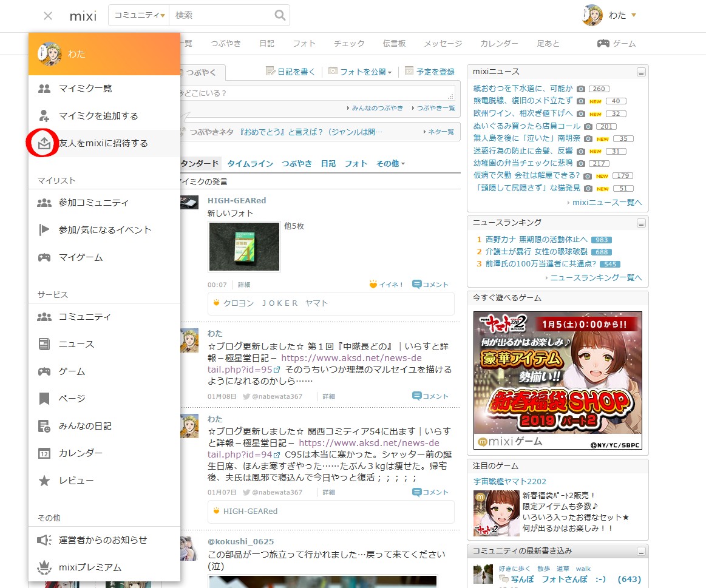The image size is (706, 588).
Task: Click the みんなの日記 diary icon
Action: coord(44,426)
